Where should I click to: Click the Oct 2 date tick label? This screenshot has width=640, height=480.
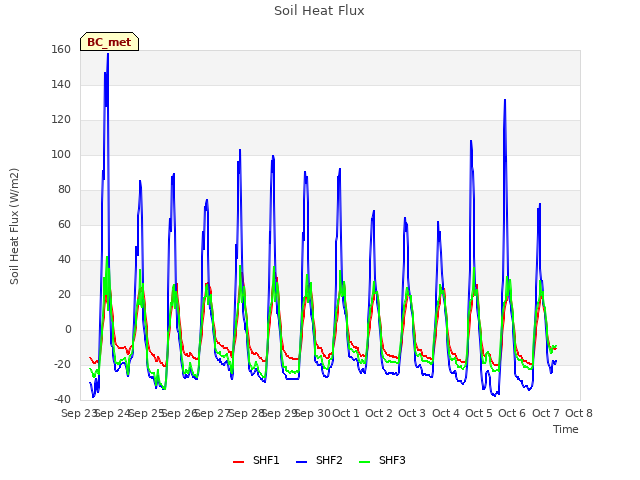[379, 413]
